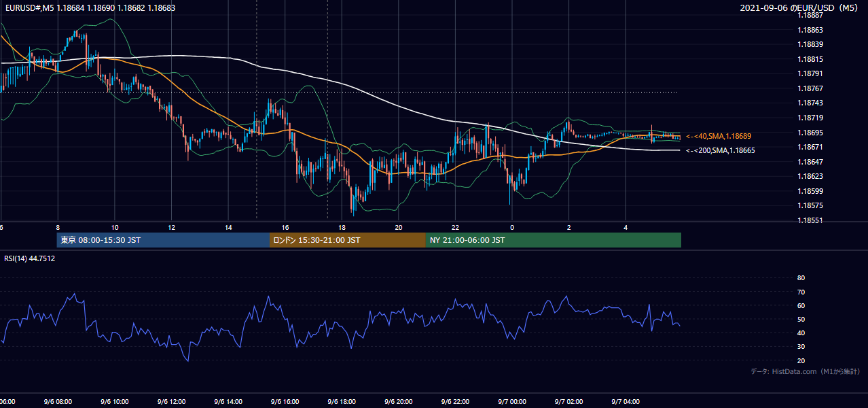The width and height of the screenshot is (868, 408).
Task: Click the 9/6 10:00 time axis label
Action: (115, 402)
